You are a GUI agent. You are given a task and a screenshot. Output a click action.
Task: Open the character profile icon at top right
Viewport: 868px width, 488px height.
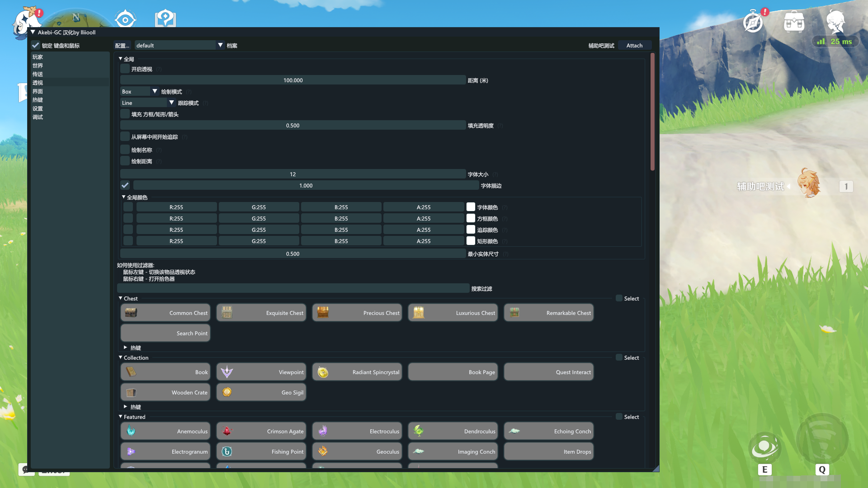835,22
